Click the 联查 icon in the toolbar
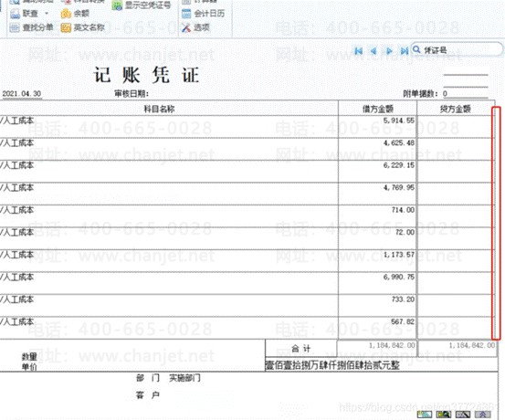 click(x=15, y=14)
